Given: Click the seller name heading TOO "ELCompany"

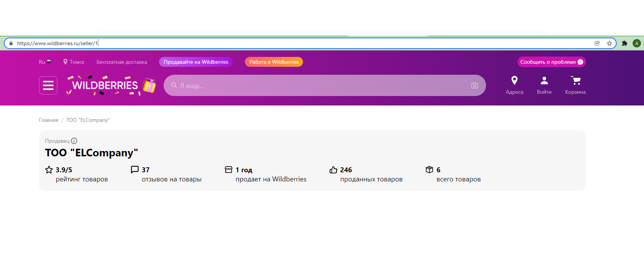Looking at the screenshot, I should click(x=92, y=153).
